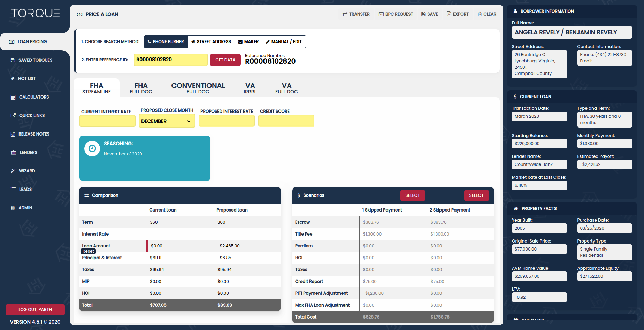Click the BPC Request envelope icon
Screen dimensions: 644x330
(x=381, y=14)
